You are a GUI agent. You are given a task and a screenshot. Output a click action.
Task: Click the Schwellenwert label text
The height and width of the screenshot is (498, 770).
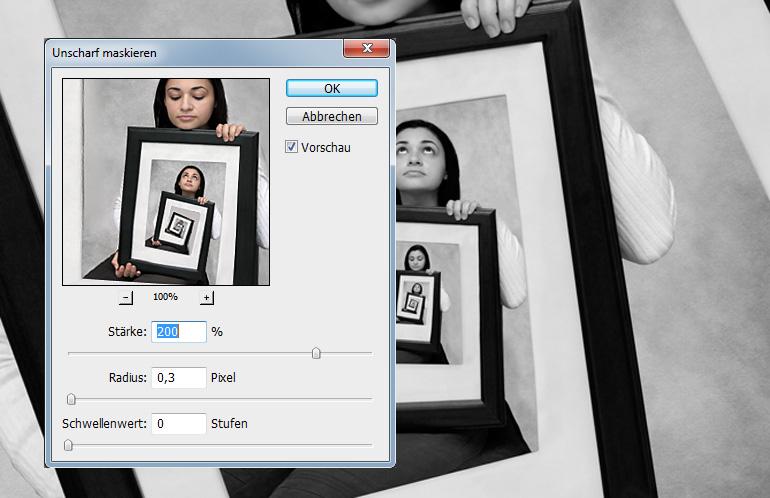coord(104,424)
